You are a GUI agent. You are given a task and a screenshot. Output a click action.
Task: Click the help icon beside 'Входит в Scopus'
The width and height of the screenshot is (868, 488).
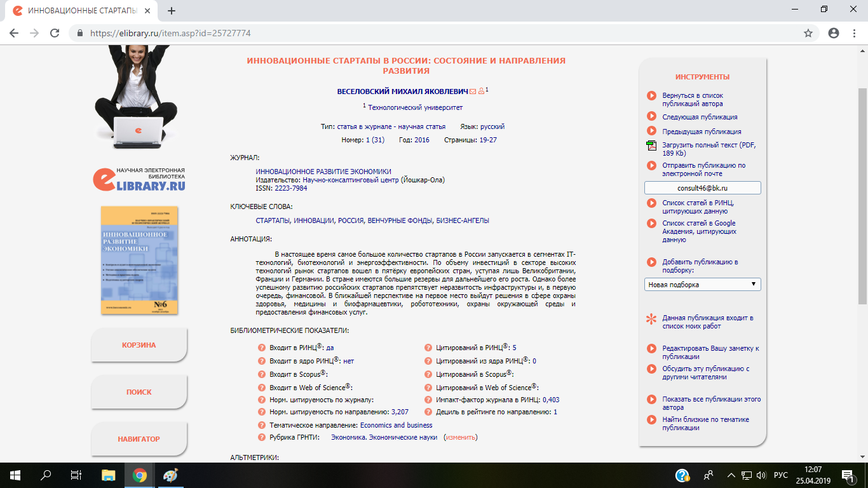(262, 374)
